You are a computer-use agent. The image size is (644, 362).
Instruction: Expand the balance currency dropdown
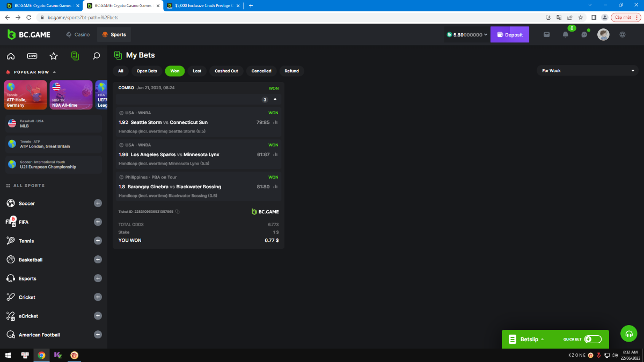486,35
